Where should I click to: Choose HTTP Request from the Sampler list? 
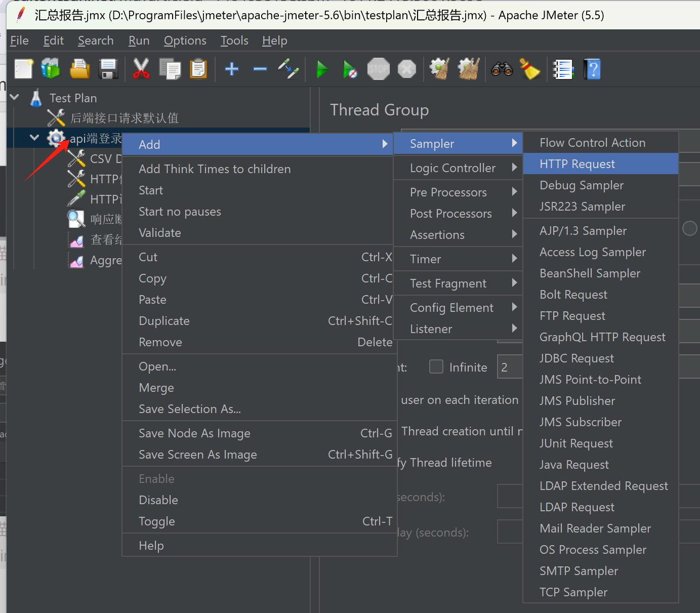pyautogui.click(x=601, y=164)
